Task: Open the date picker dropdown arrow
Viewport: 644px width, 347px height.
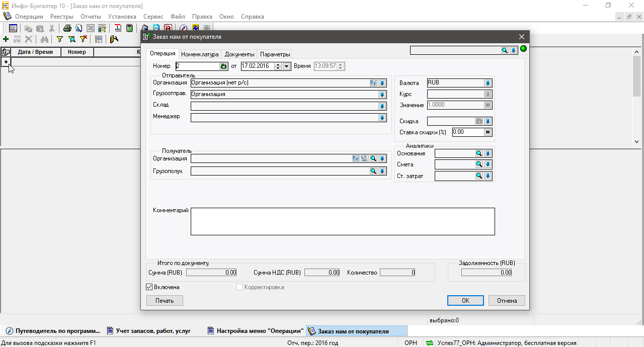Action: coord(286,66)
